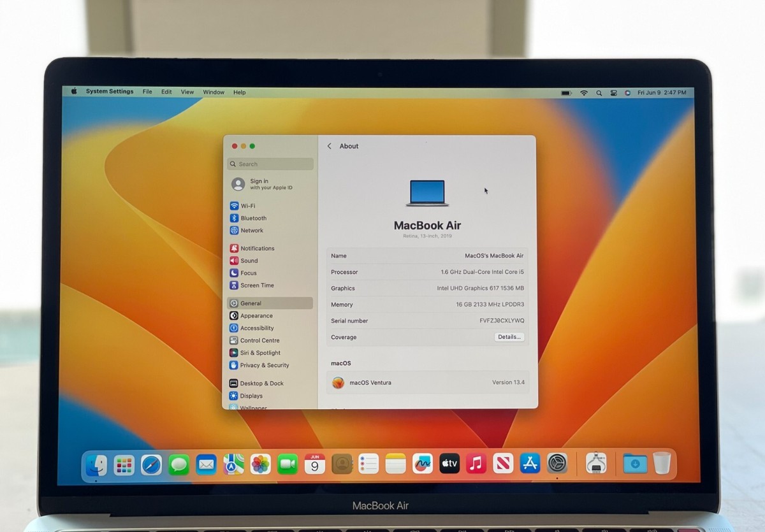
Task: Open the Help menu
Action: click(240, 92)
